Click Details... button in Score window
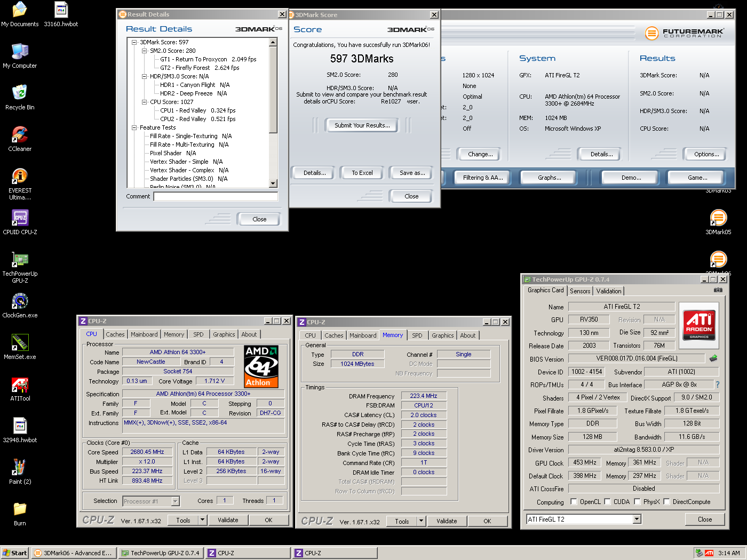Screen dimensions: 747x560 point(315,173)
